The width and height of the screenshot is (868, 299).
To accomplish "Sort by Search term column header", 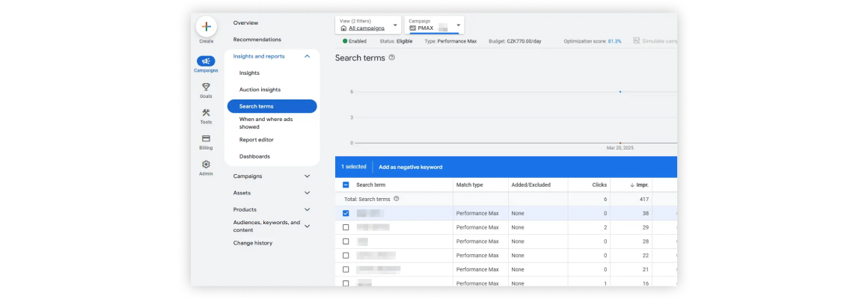I will click(x=371, y=185).
